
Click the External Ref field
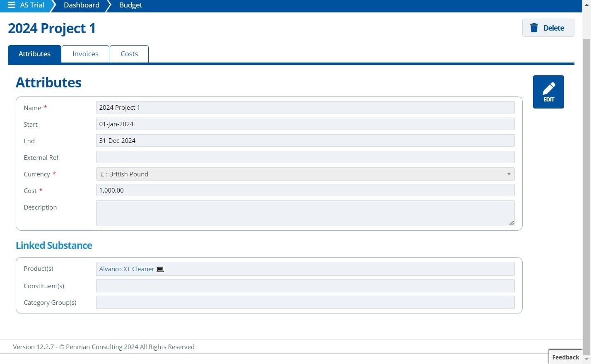coord(305,157)
